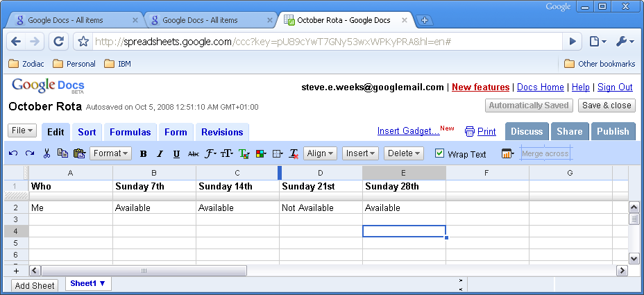Viewport: 644px width, 295px height.
Task: Open Other bookmarks folder
Action: pos(600,64)
